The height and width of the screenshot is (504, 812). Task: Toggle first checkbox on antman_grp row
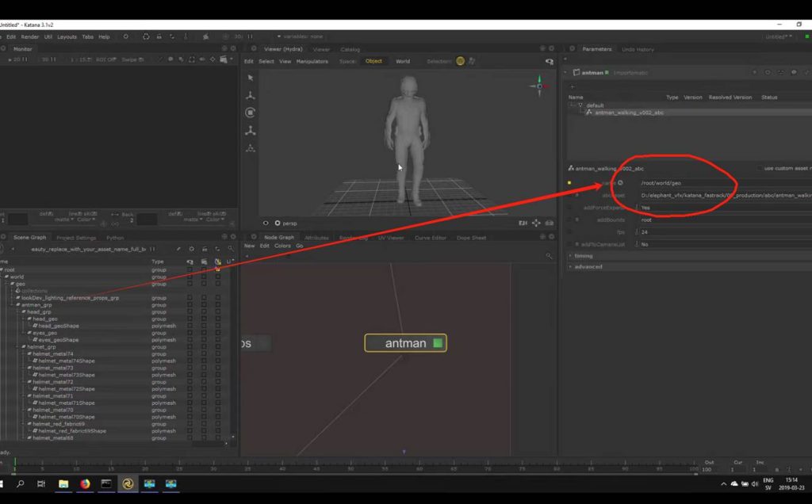click(190, 305)
